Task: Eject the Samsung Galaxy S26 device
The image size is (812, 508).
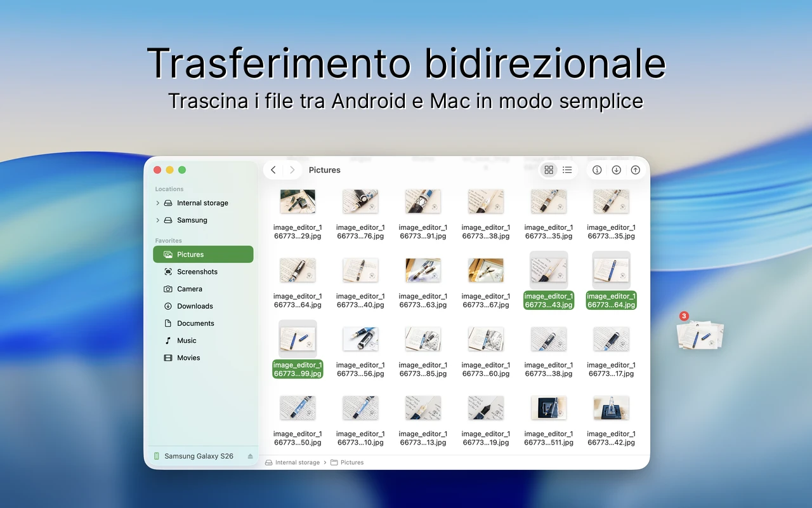Action: coord(250,457)
